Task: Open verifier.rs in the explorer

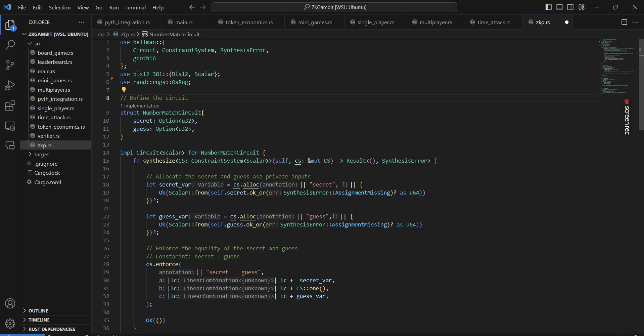Action: pos(55,136)
